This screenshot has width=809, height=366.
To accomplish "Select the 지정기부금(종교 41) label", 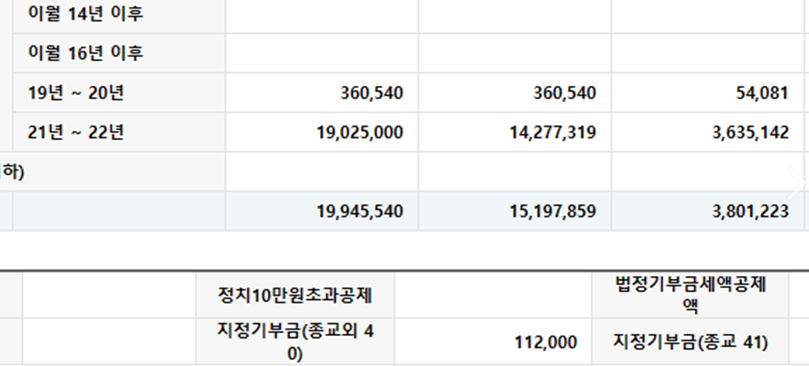I will pyautogui.click(x=690, y=342).
